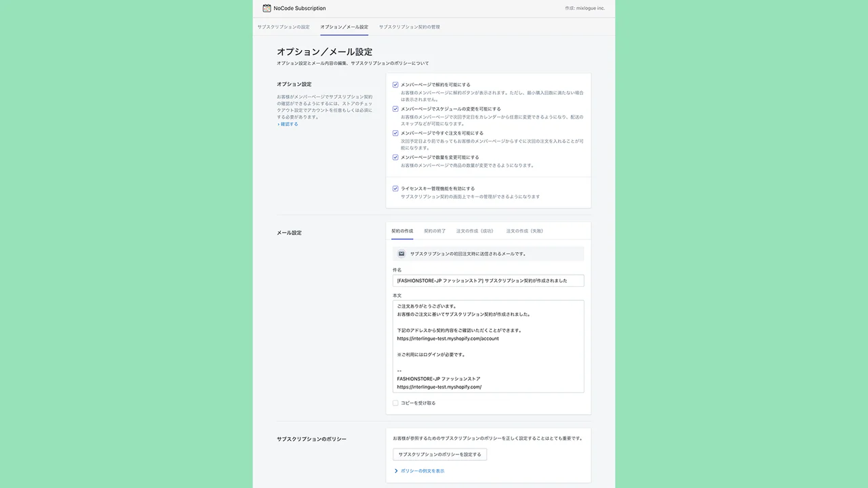Check the コピーを受け取る checkbox
Image resolution: width=868 pixels, height=488 pixels.
395,403
